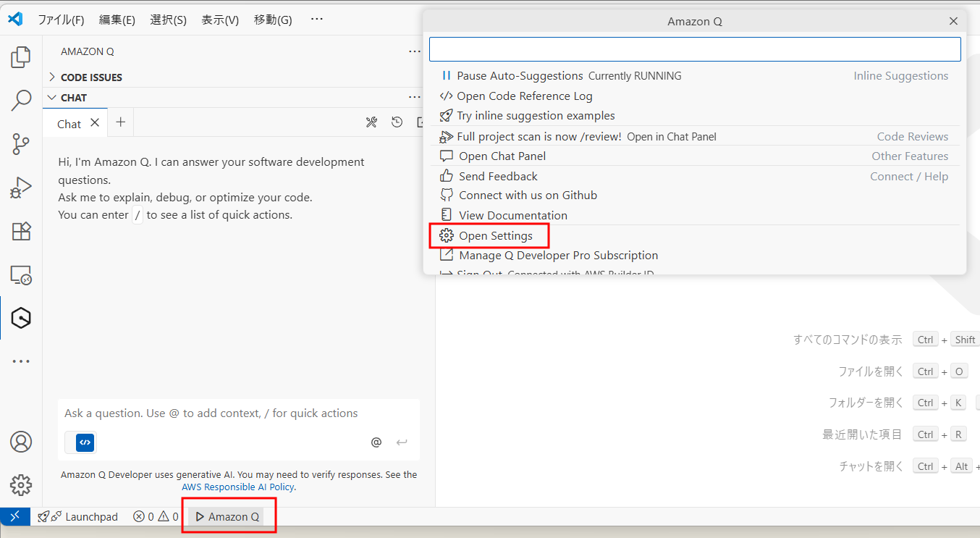The image size is (980, 538).
Task: Select Open Code Reference Log
Action: tap(695, 96)
